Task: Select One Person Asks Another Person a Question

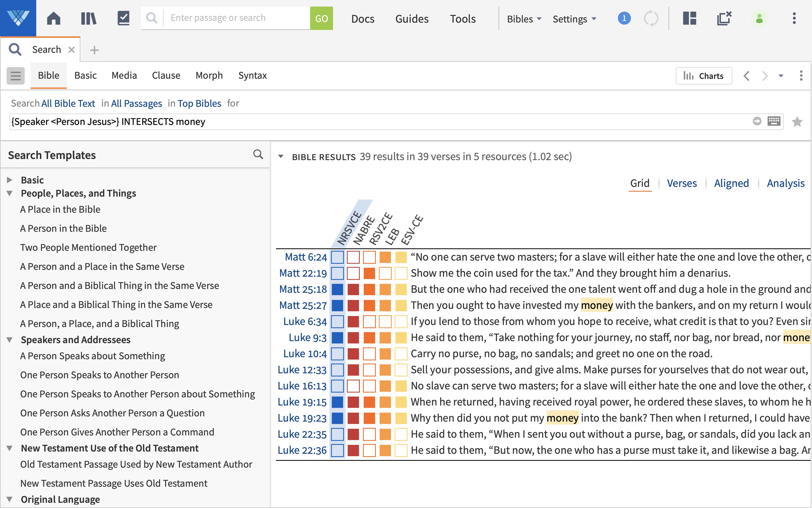Action: click(x=112, y=413)
